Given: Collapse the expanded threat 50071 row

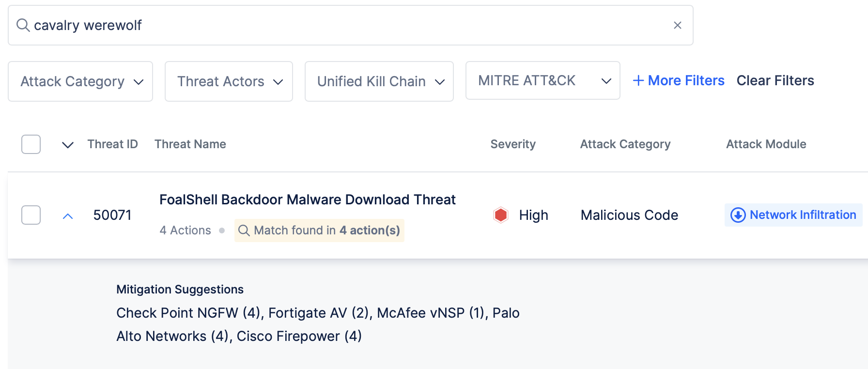Looking at the screenshot, I should point(68,216).
